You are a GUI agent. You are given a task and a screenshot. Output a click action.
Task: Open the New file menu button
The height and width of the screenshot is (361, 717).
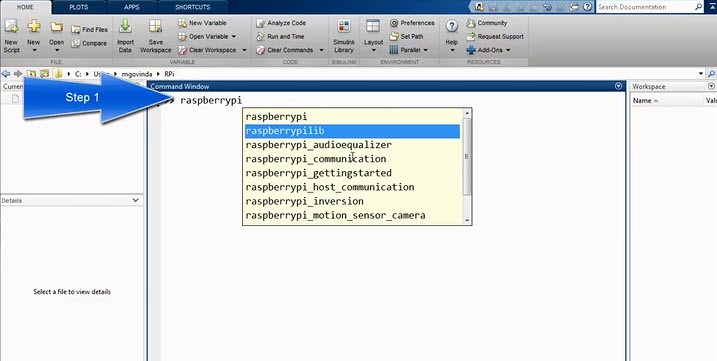click(33, 36)
